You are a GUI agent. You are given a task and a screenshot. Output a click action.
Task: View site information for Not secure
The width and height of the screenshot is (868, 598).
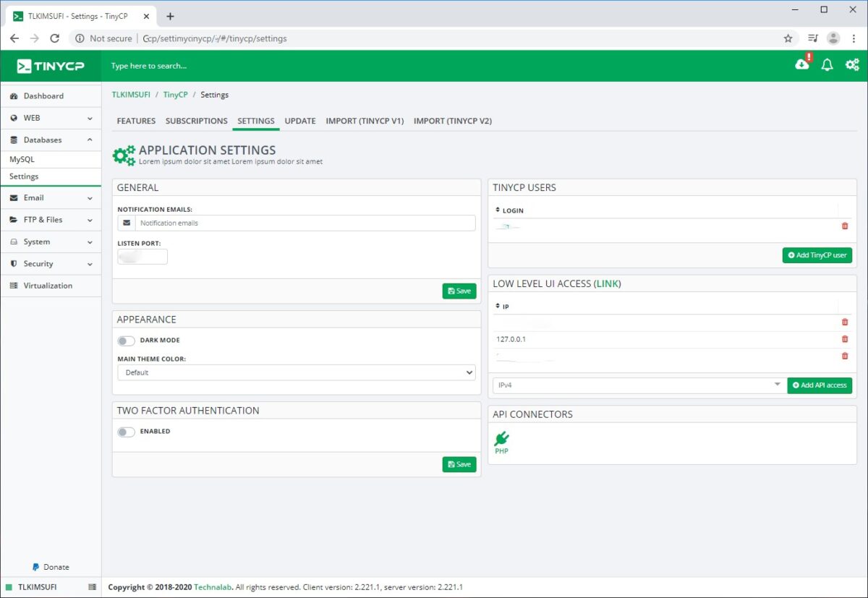103,38
